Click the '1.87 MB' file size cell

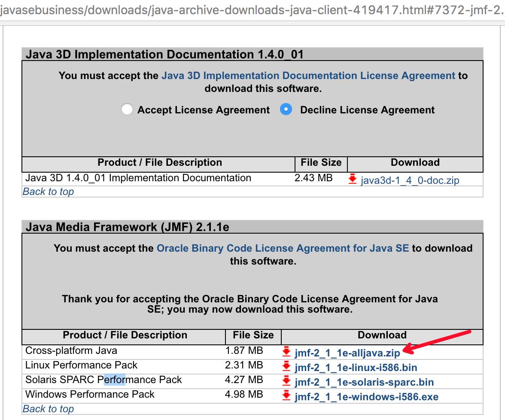coord(244,350)
